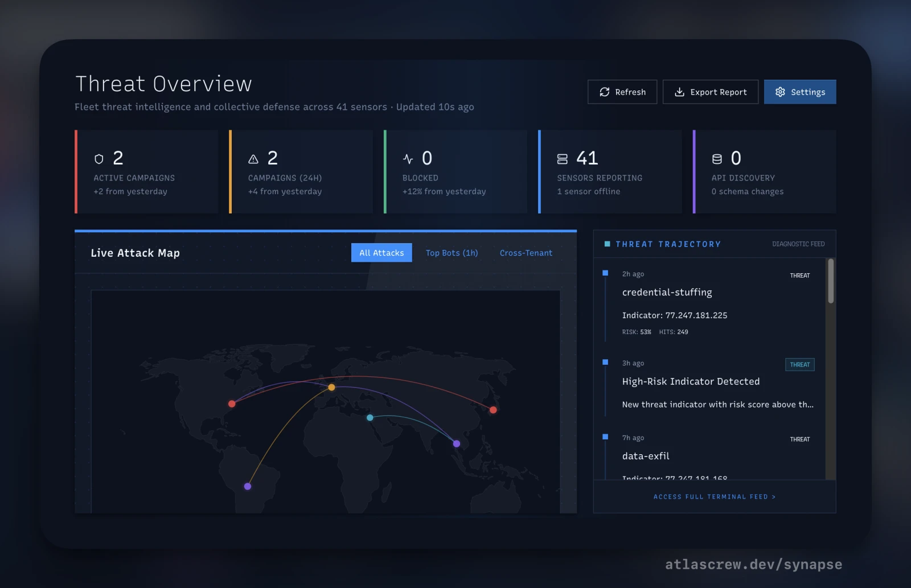Expand the truncated High-Risk Indicator description
Image resolution: width=911 pixels, height=588 pixels.
click(x=717, y=405)
